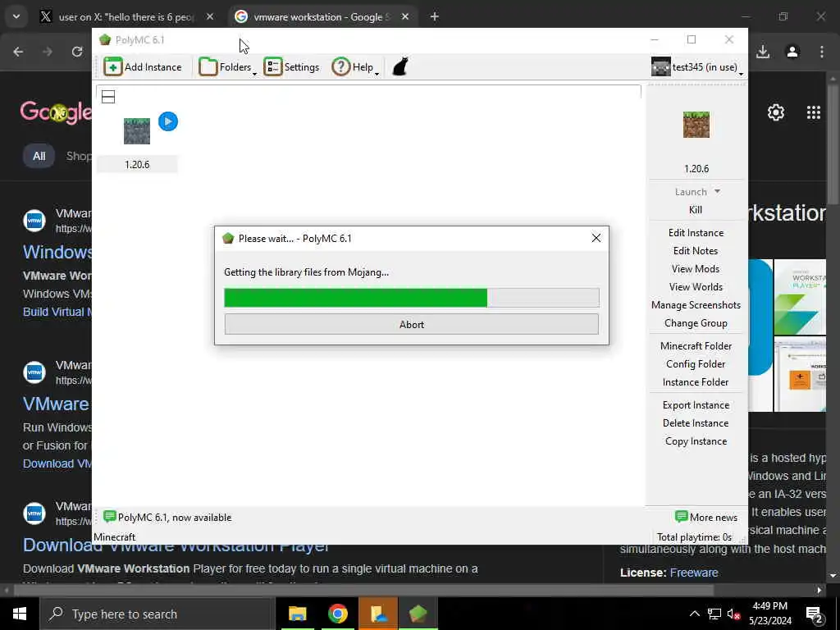Open View Worlds
The width and height of the screenshot is (840, 630).
(696, 287)
